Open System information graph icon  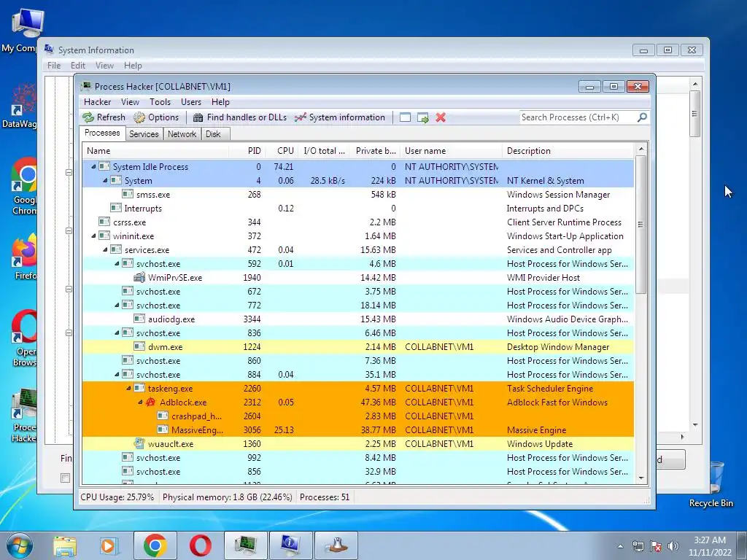[x=300, y=117]
